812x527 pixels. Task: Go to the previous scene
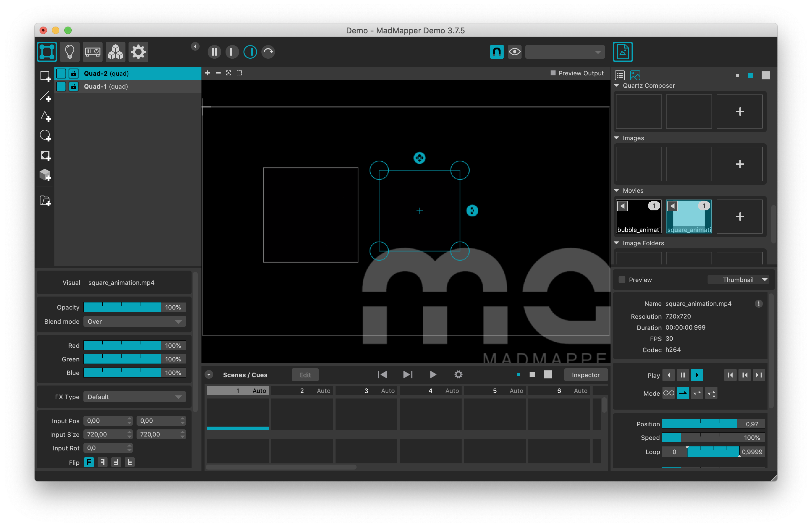(x=382, y=374)
